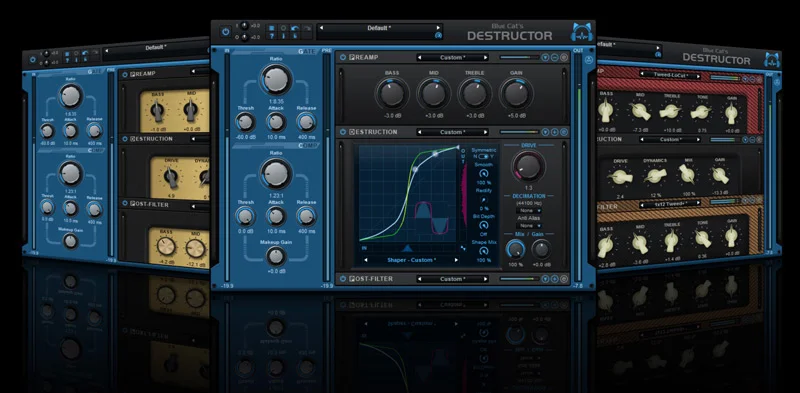Viewport: 800px width, 393px height.
Task: Click the info "i" icon in the toolbar
Action: (x=283, y=36)
